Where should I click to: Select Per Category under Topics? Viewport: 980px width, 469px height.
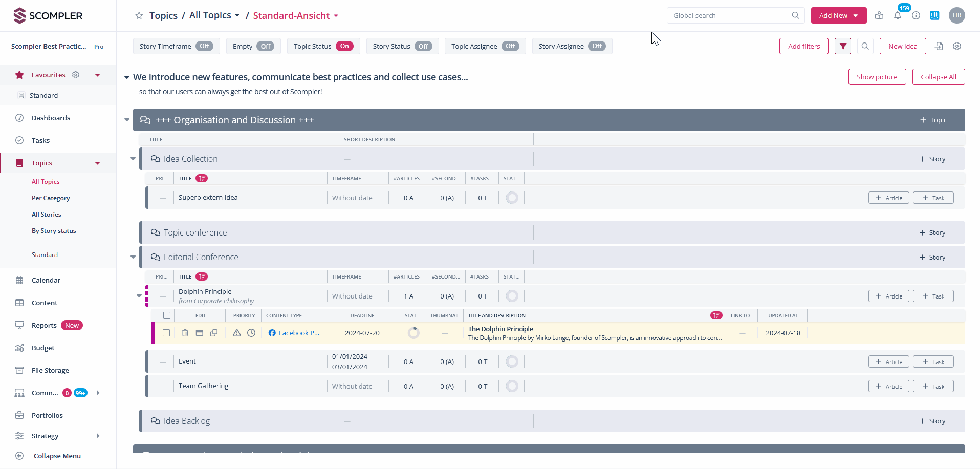point(51,198)
